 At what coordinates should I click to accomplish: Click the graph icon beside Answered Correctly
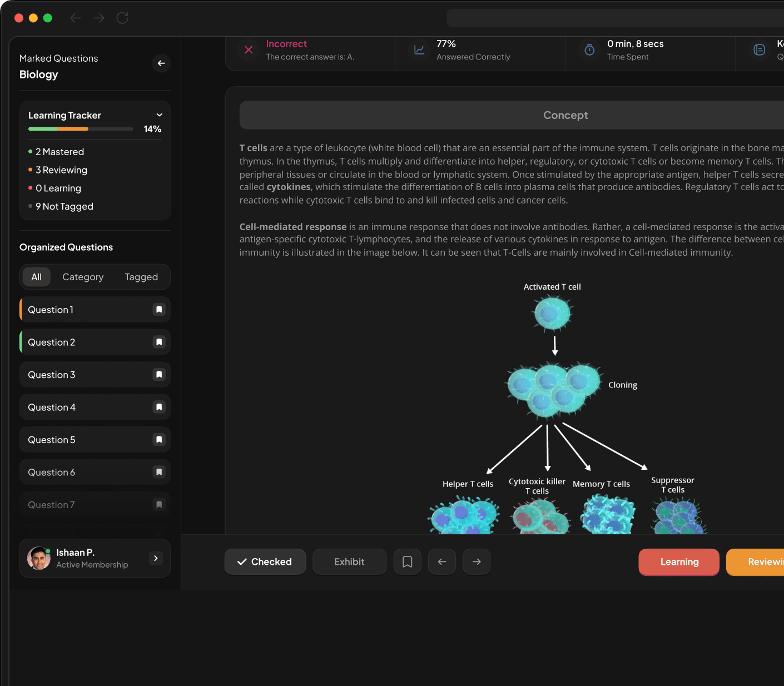[419, 50]
